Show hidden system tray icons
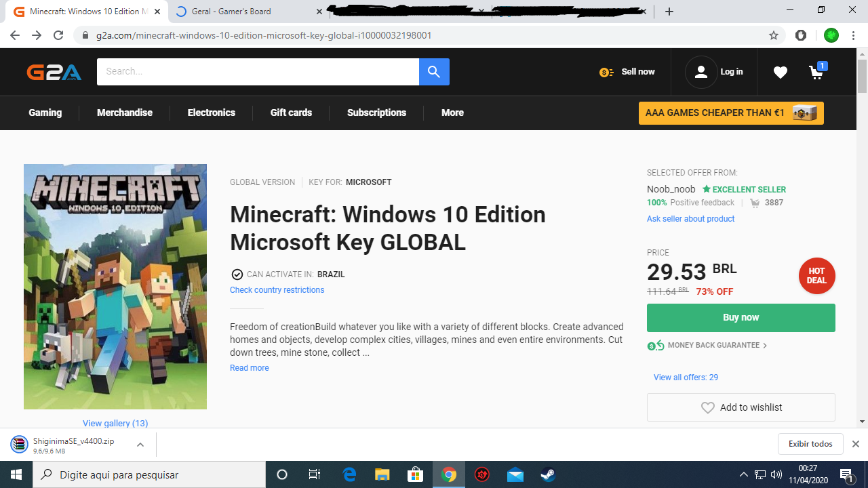 (x=743, y=475)
